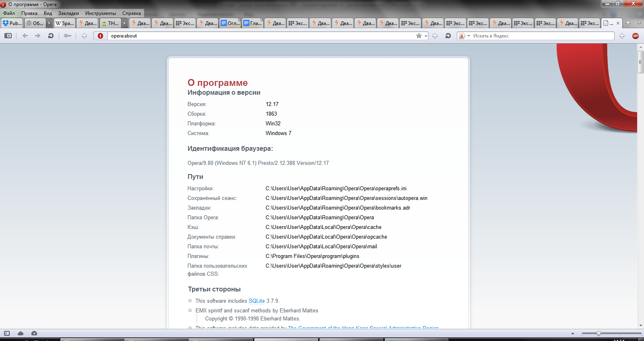Switch to the Об... tab

pyautogui.click(x=35, y=23)
